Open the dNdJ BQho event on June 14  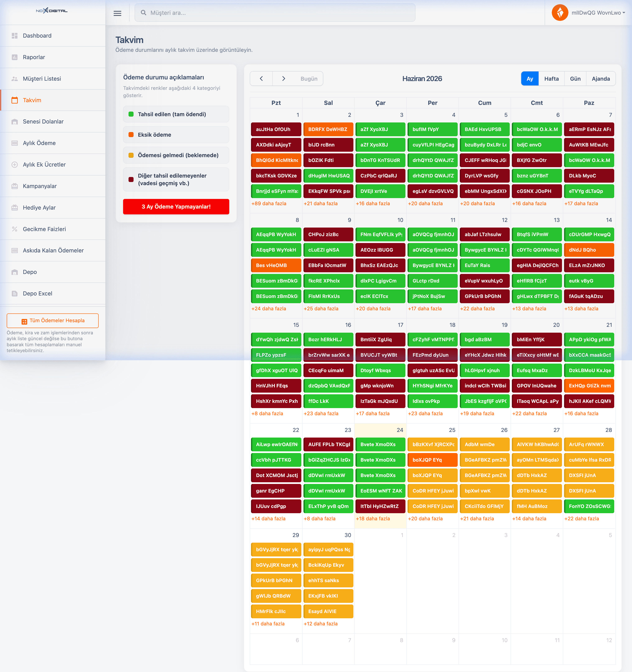(x=589, y=250)
